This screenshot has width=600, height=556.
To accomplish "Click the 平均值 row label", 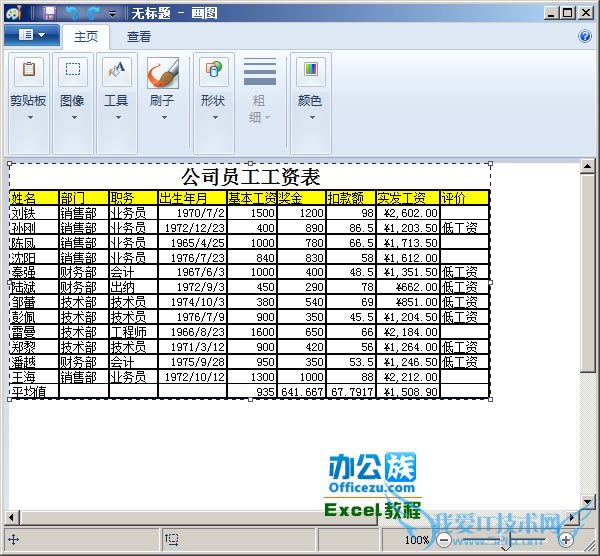I will 34,392.
